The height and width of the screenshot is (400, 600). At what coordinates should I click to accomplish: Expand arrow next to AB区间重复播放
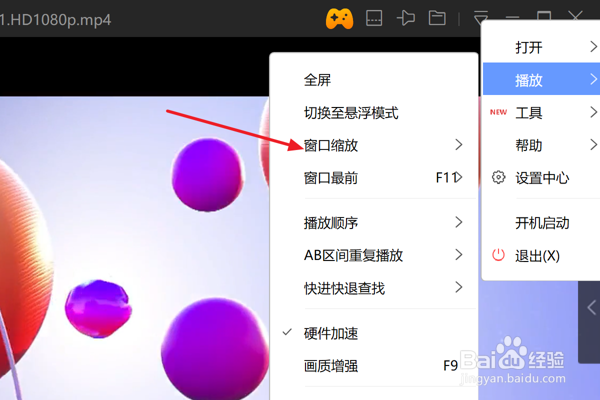pyautogui.click(x=459, y=255)
